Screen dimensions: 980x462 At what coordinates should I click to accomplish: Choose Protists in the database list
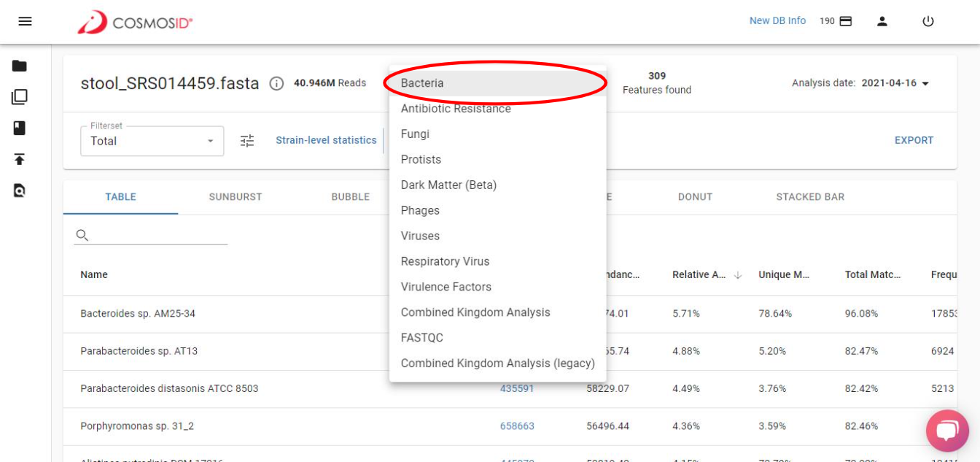498,160
